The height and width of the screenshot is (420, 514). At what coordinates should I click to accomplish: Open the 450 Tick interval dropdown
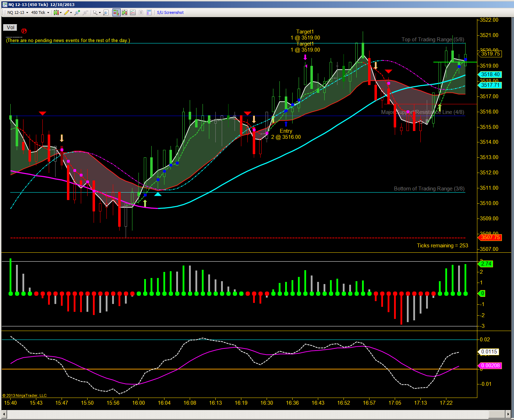pos(40,12)
